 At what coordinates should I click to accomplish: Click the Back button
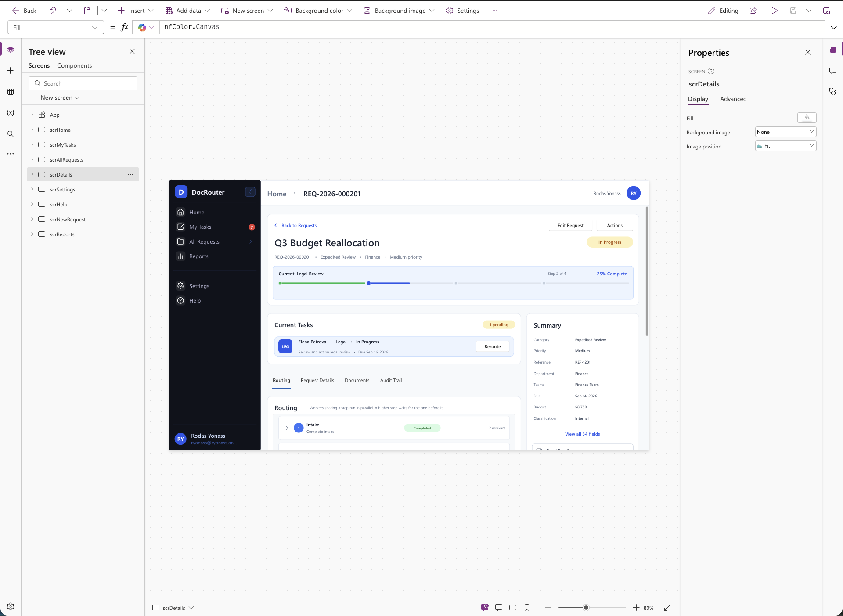coord(24,11)
